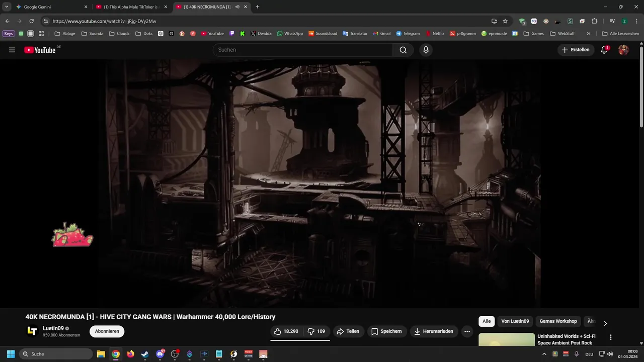Open the Keys bookmark

(x=9, y=34)
